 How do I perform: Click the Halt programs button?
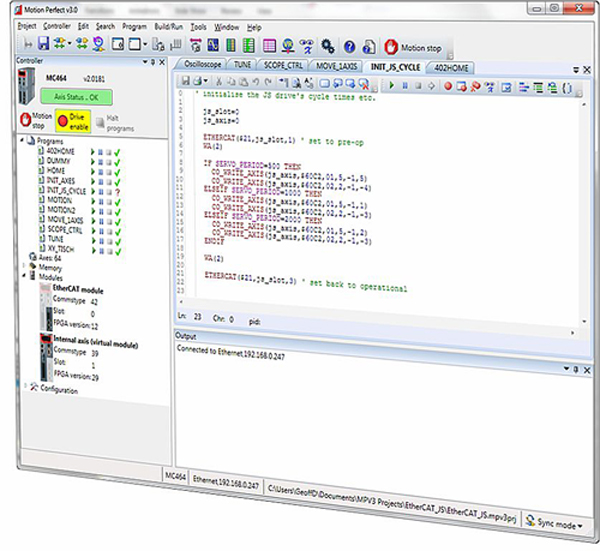(x=112, y=122)
